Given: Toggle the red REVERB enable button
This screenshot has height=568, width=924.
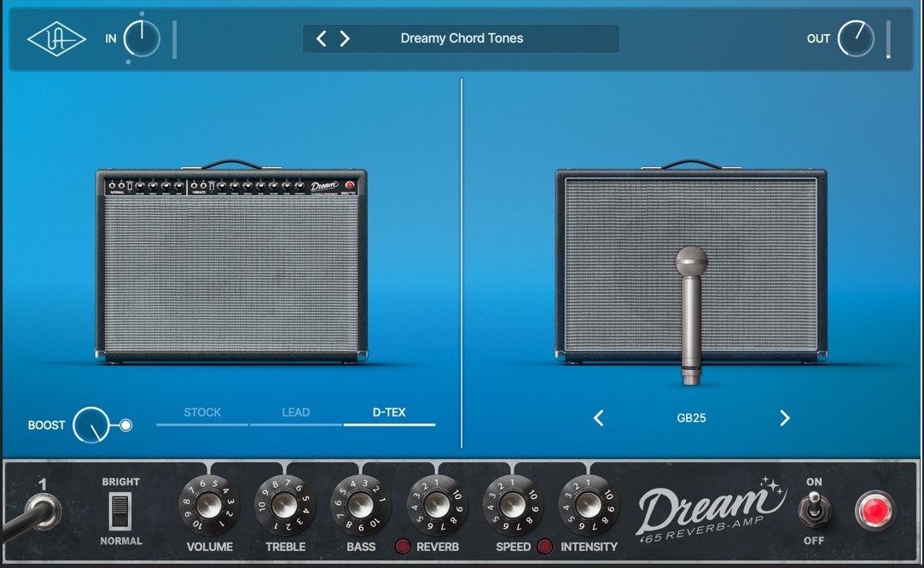Looking at the screenshot, I should coord(403,547).
